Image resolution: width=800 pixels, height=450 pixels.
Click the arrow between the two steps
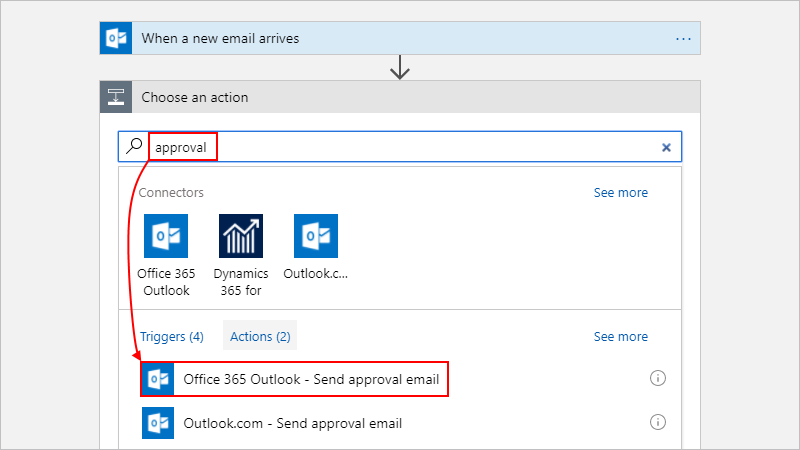tap(400, 67)
